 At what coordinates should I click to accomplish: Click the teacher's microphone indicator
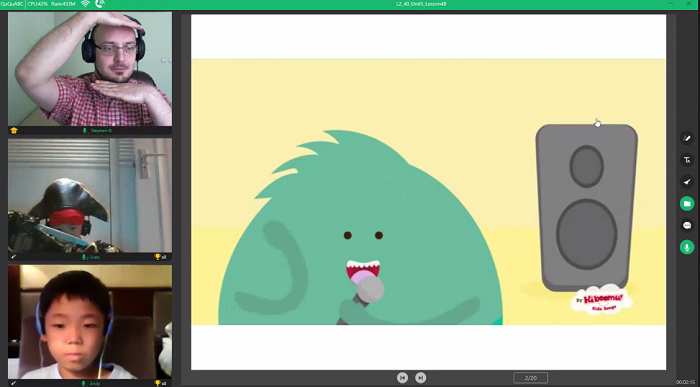point(84,130)
